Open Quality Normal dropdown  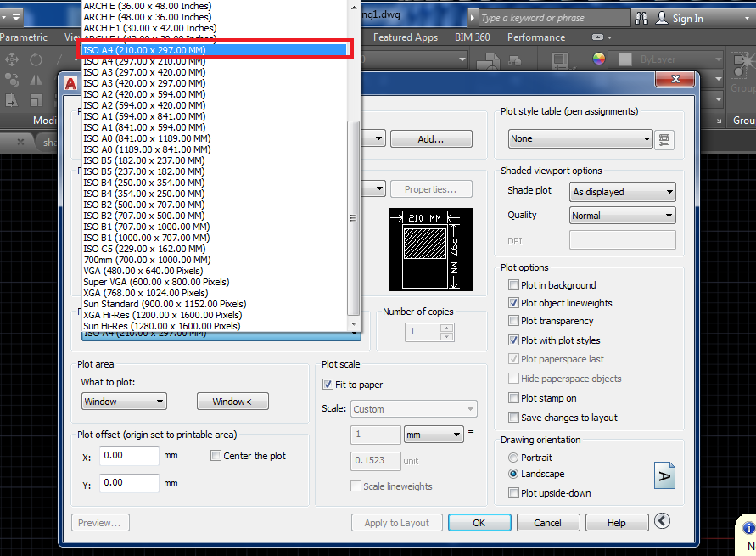623,216
